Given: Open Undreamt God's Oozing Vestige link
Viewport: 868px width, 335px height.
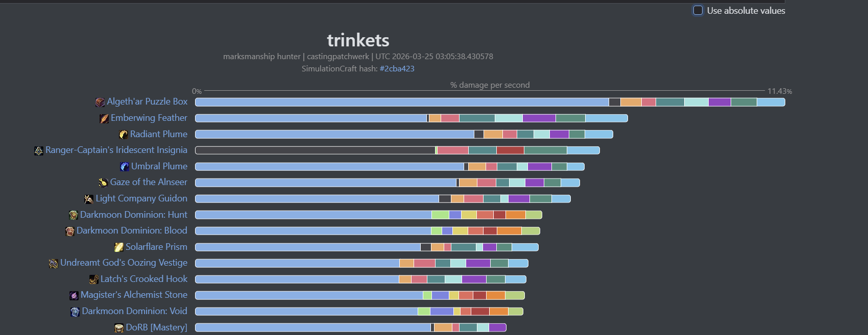Looking at the screenshot, I should [124, 263].
